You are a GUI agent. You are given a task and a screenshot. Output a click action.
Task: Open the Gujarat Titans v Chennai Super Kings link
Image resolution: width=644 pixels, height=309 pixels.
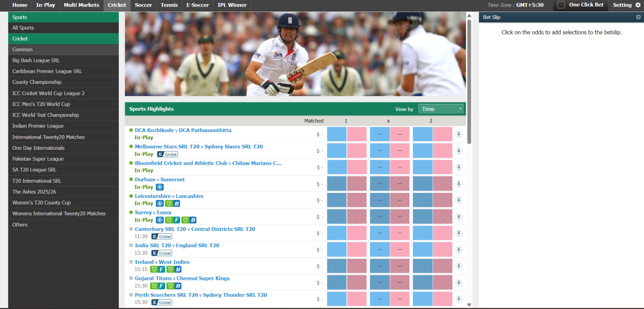coord(182,278)
